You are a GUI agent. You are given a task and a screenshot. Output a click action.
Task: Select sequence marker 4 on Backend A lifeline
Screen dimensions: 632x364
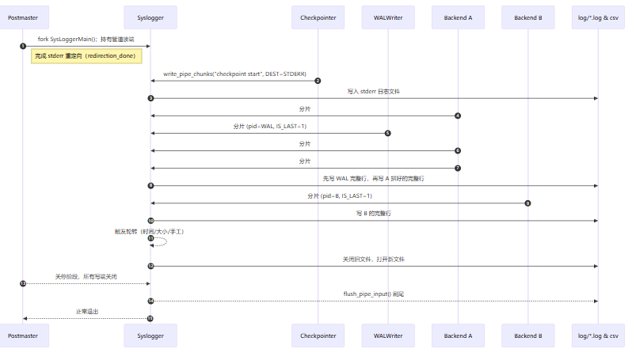pos(458,116)
